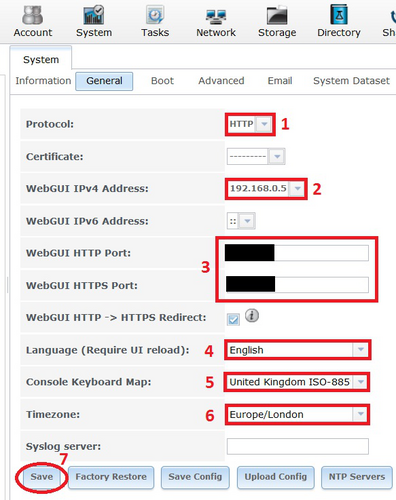Expand the Certificate dropdown

click(x=277, y=156)
